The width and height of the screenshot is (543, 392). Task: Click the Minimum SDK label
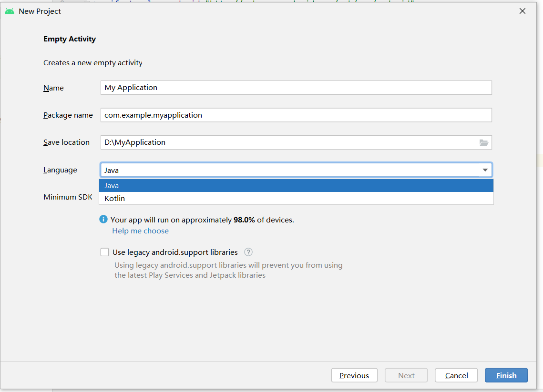click(68, 197)
